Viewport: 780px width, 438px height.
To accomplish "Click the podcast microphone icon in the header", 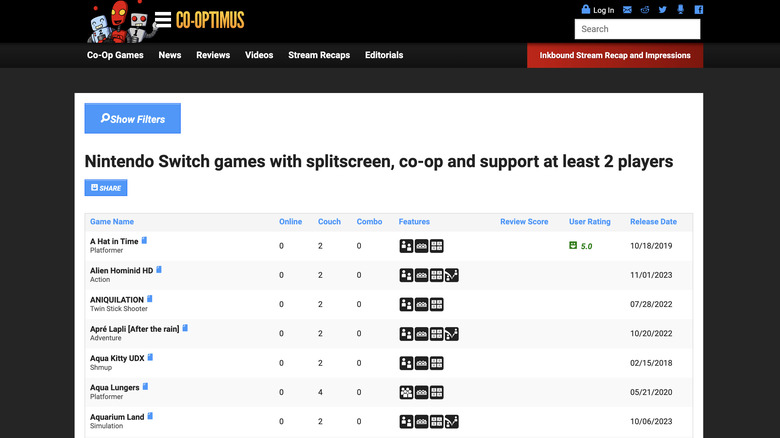I will point(681,9).
